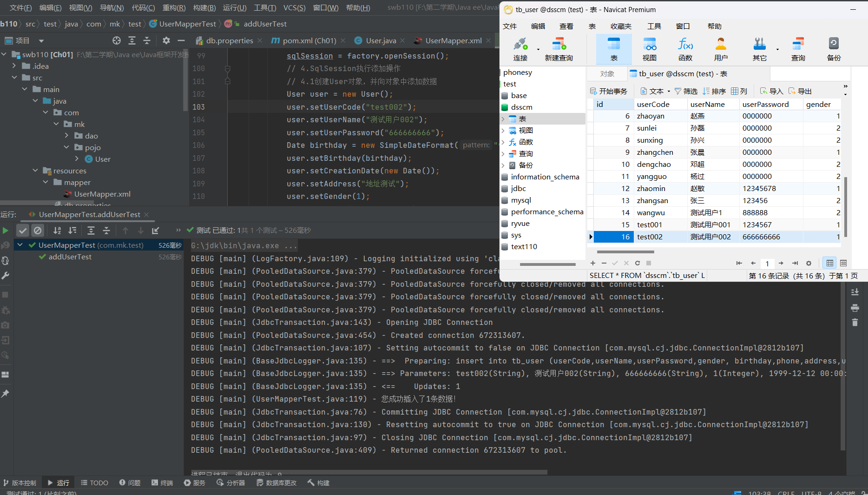
Task: Open the 查询 (Query) toolbar icon
Action: point(798,49)
